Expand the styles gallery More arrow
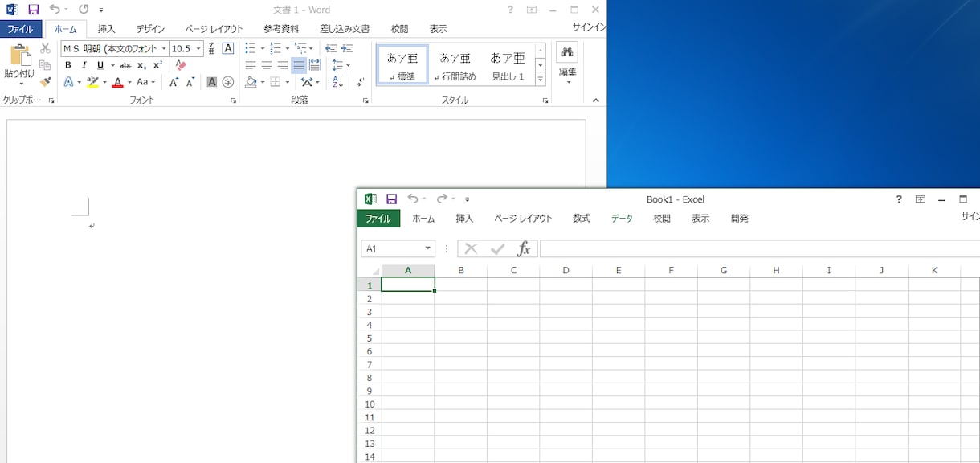 [541, 79]
